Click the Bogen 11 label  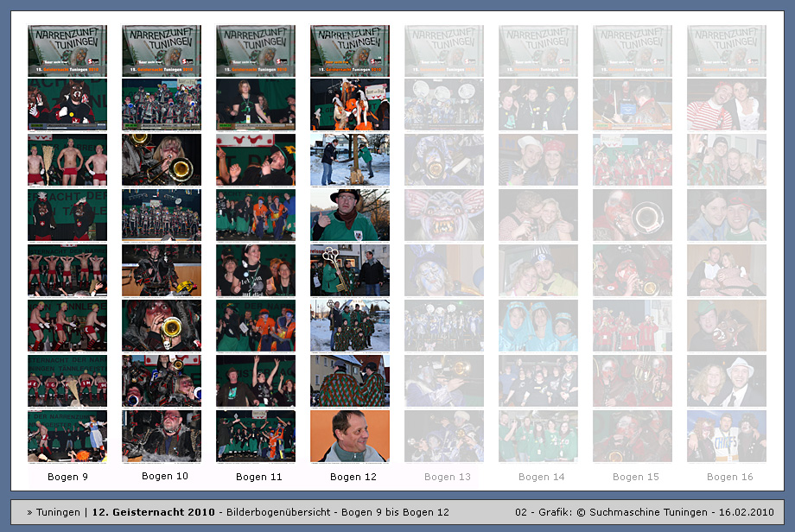pos(258,477)
